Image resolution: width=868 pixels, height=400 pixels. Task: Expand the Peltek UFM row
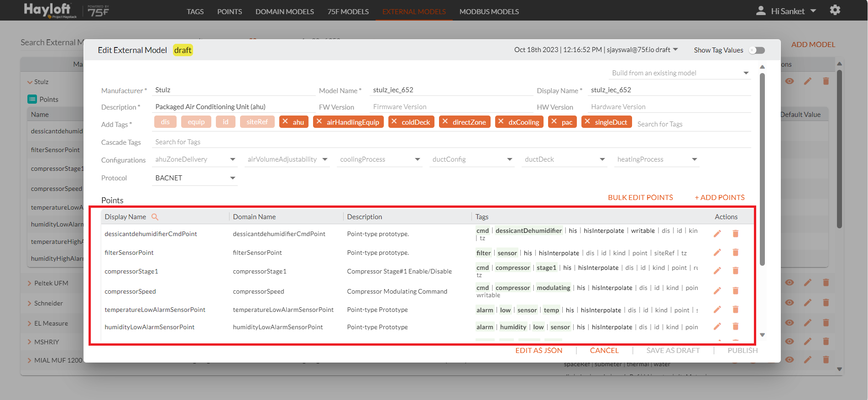tap(30, 283)
